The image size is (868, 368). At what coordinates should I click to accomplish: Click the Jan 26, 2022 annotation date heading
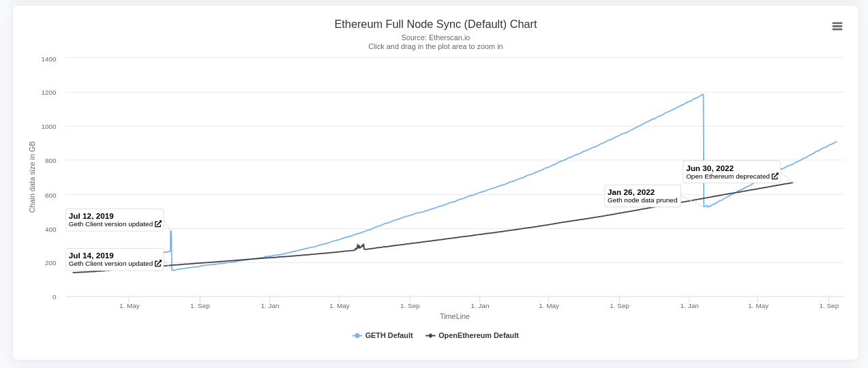coord(631,192)
